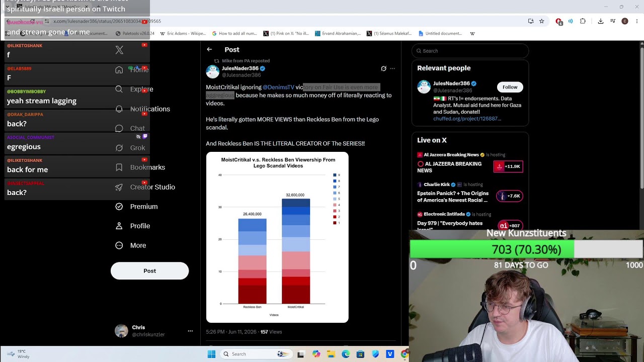Viewport: 644px width, 362px height.
Task: Open the More circle icon
Action: pyautogui.click(x=119, y=245)
